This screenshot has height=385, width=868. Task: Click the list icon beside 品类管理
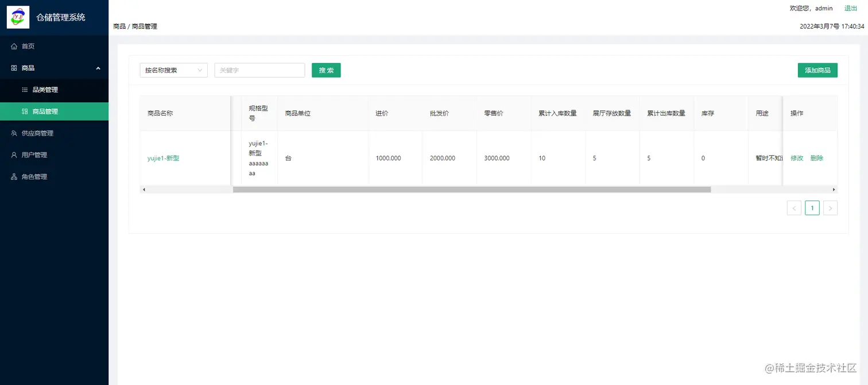(25, 90)
